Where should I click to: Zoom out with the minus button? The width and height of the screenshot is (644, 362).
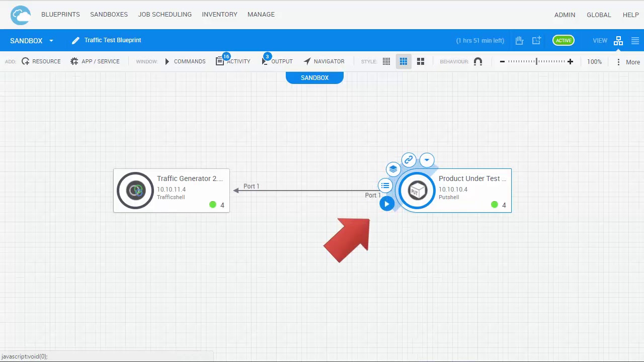[502, 62]
